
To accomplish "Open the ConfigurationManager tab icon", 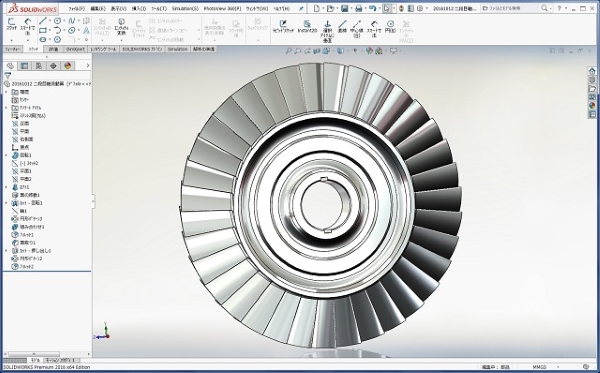I will tap(39, 66).
